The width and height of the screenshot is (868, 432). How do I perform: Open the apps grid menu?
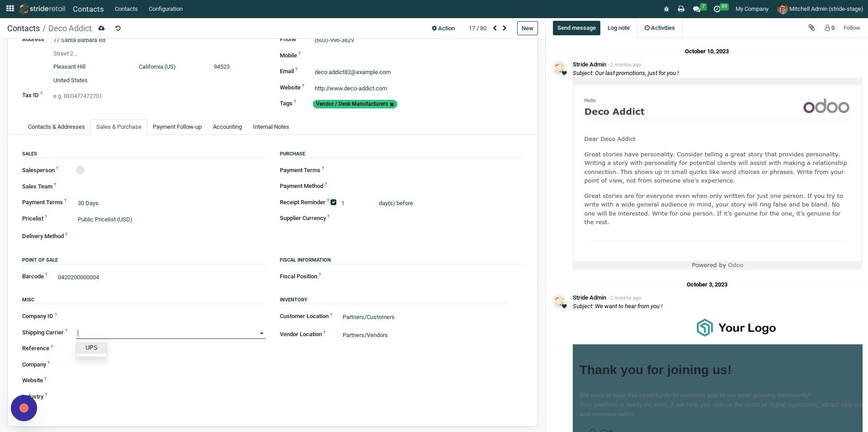click(10, 9)
